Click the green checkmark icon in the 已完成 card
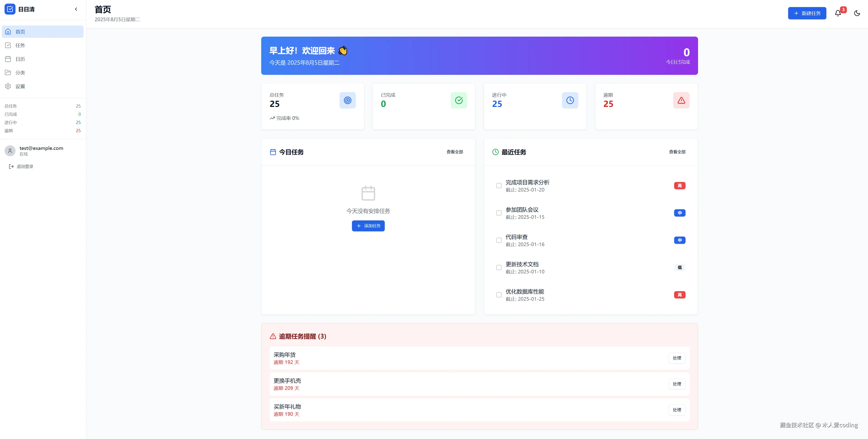868x439 pixels. click(x=459, y=100)
